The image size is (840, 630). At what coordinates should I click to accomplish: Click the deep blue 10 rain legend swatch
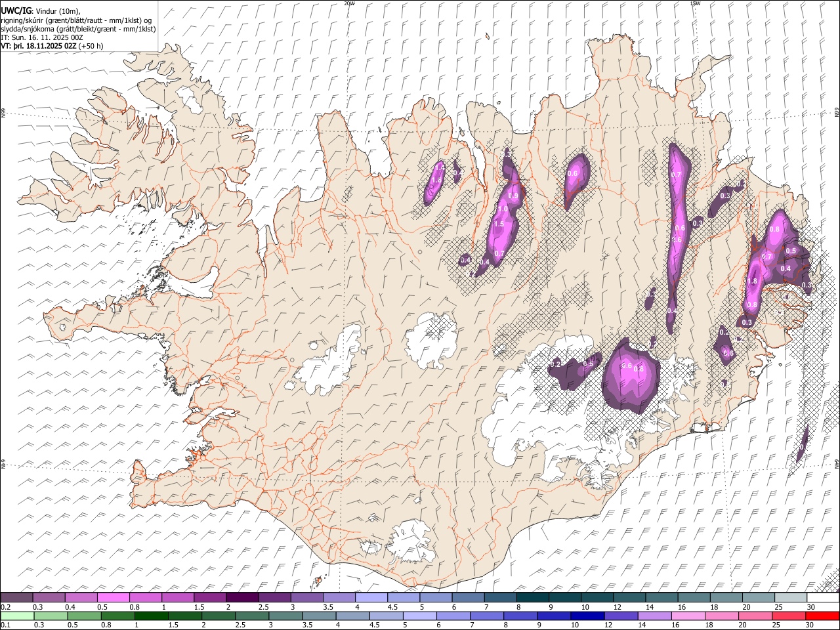pyautogui.click(x=587, y=616)
